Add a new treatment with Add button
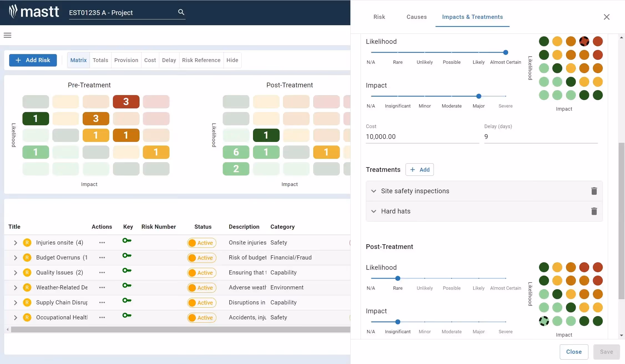Viewport: 625px width, 364px height. [x=419, y=170]
